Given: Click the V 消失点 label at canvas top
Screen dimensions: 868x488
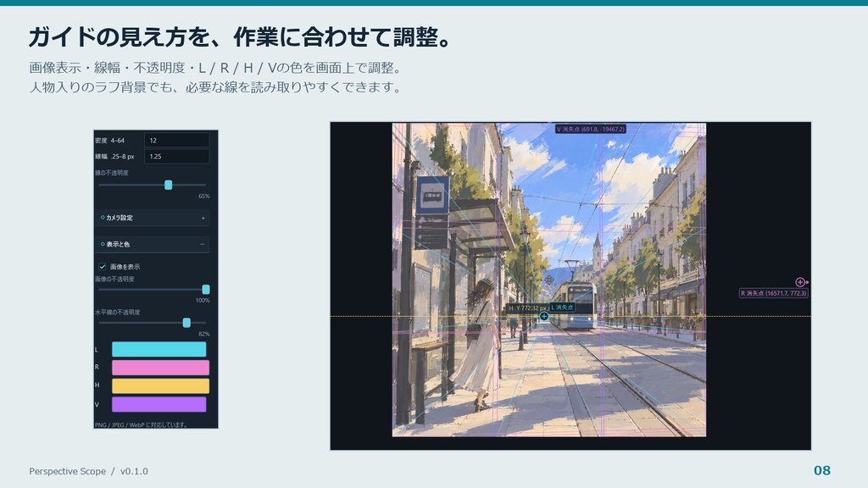Looking at the screenshot, I should pyautogui.click(x=591, y=129).
